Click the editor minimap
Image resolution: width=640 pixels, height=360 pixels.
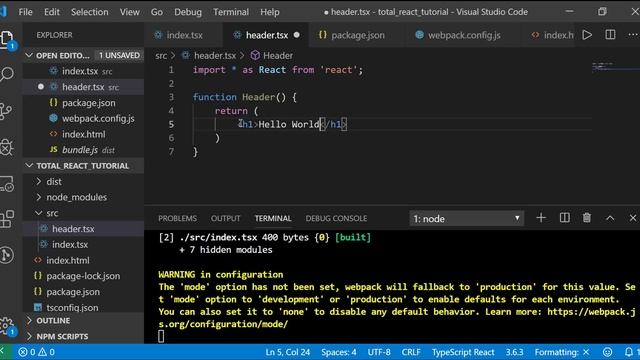[x=616, y=67]
